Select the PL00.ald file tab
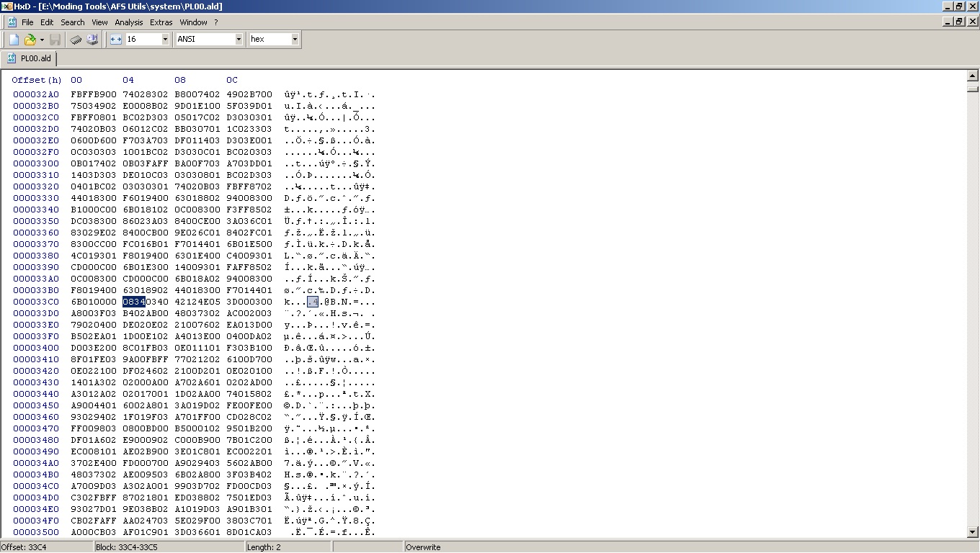This screenshot has width=980, height=553. pos(30,58)
